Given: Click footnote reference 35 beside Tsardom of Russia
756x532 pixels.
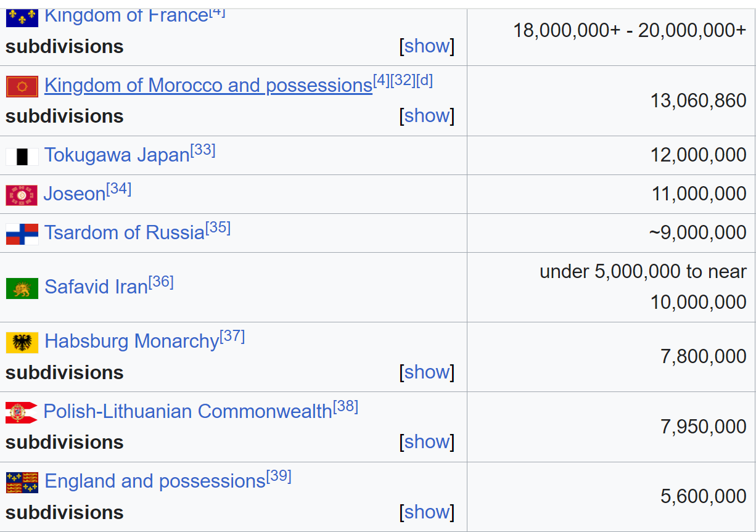Looking at the screenshot, I should [218, 228].
